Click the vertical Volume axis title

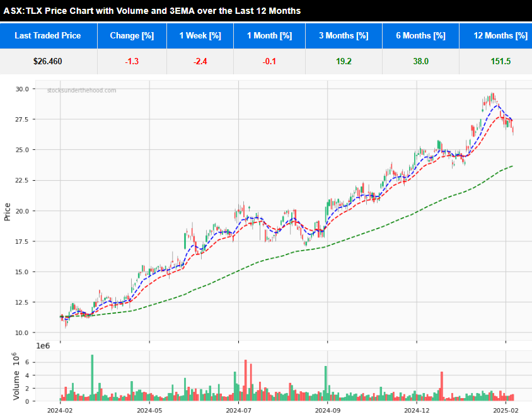16,376
